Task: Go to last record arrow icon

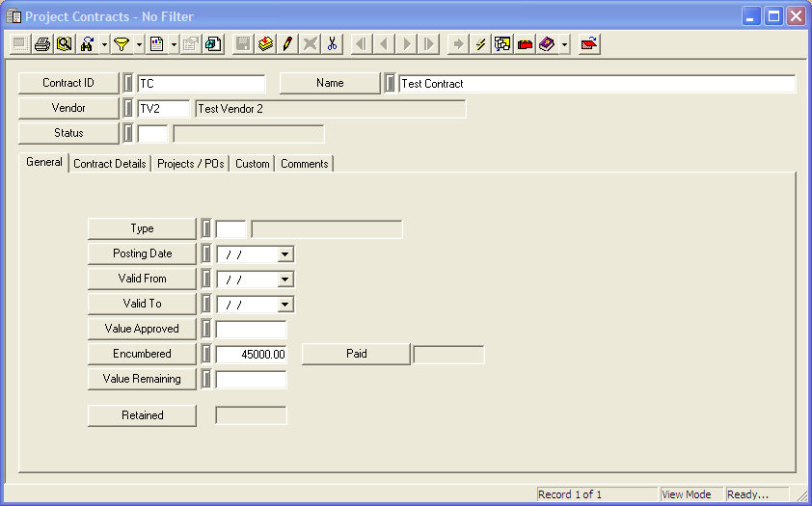Action: tap(429, 44)
